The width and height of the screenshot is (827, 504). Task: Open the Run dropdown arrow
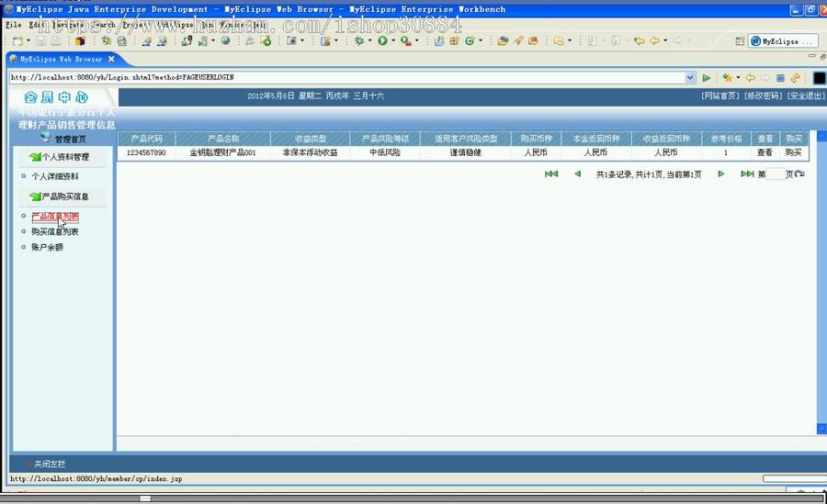(x=393, y=40)
